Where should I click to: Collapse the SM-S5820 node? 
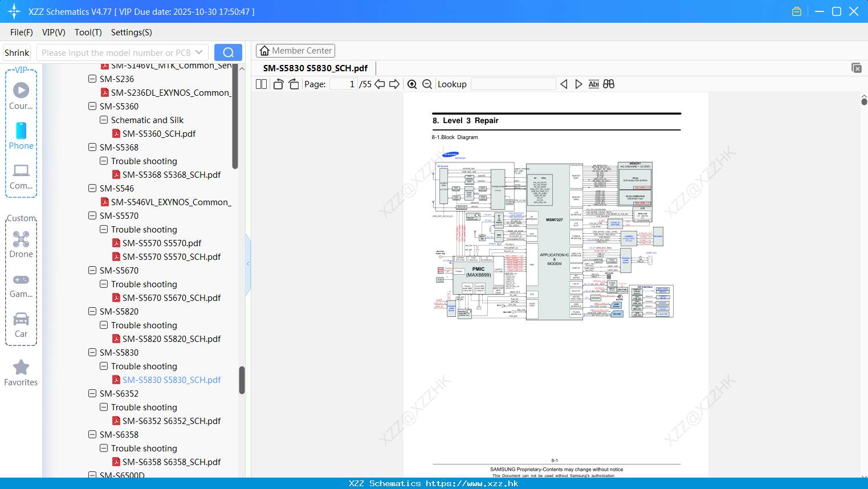tap(92, 311)
